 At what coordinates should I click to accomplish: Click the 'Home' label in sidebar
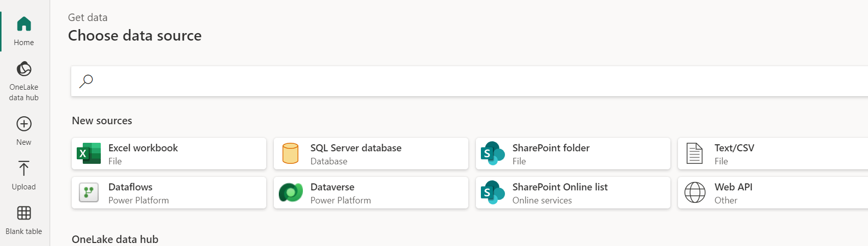(24, 43)
